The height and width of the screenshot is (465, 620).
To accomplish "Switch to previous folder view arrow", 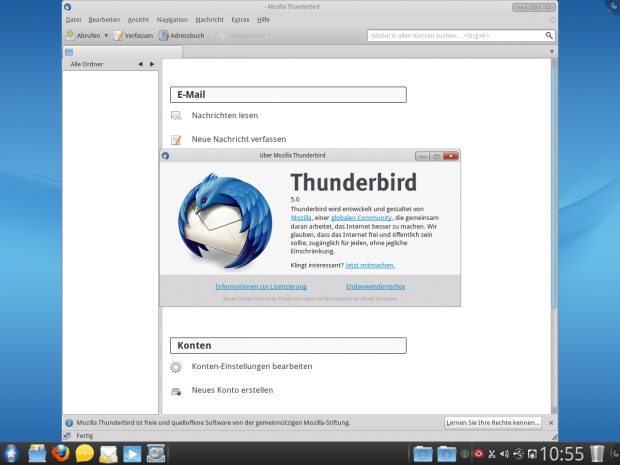I will pos(140,64).
